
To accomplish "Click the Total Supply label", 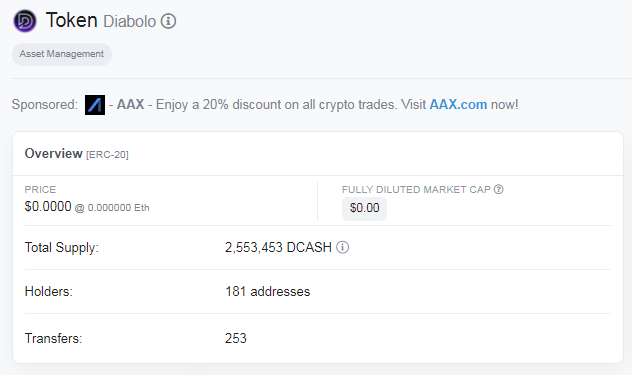I will click(x=62, y=247).
